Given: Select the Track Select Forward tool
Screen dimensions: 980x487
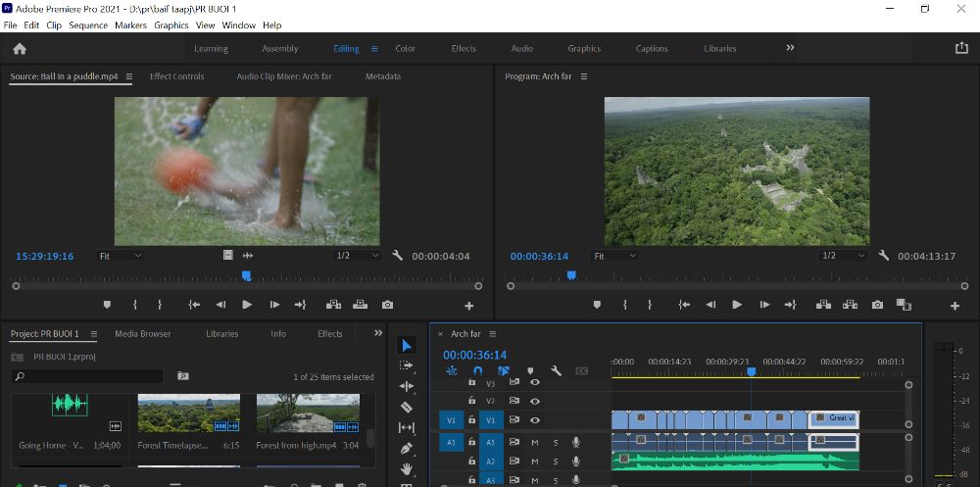Looking at the screenshot, I should (407, 365).
